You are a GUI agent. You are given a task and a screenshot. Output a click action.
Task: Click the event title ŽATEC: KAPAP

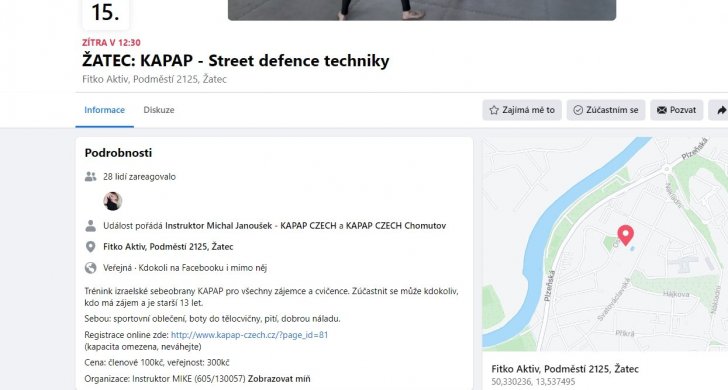point(236,60)
